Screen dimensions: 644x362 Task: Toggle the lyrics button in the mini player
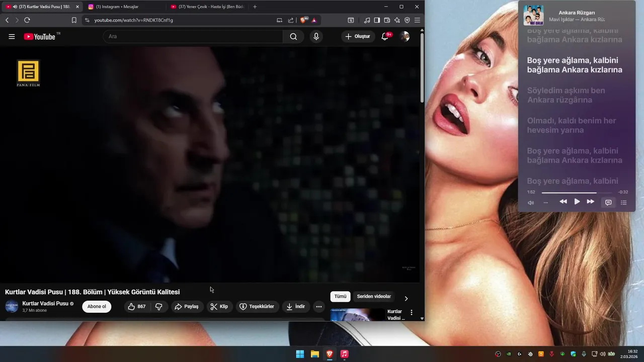(608, 202)
